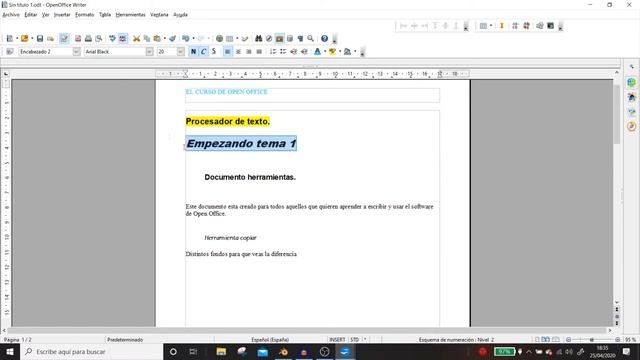Click the Undo arrow icon
Screen dimensions: 640x360
pyautogui.click(x=186, y=38)
